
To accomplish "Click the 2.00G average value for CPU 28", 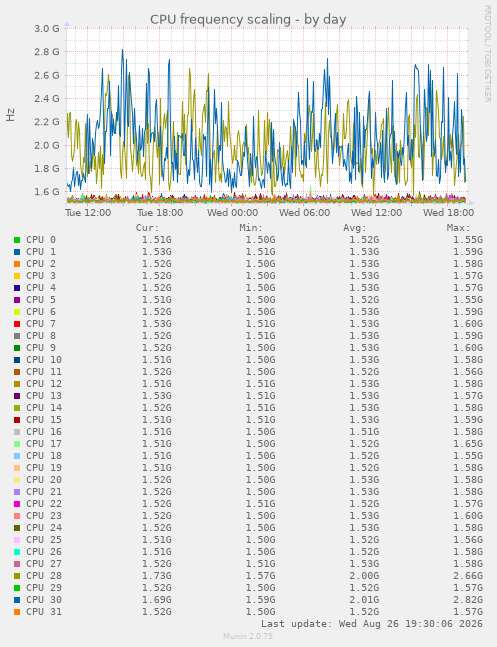I will tap(364, 576).
